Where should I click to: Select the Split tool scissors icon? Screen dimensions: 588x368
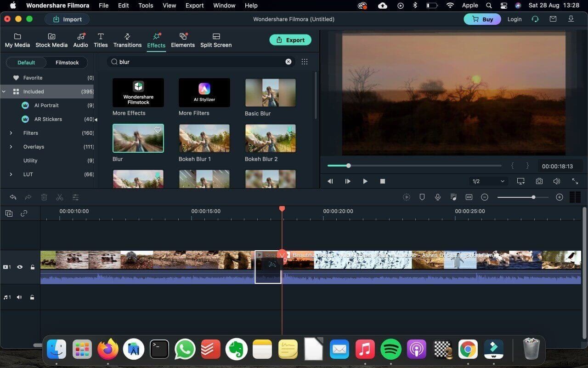[x=59, y=197]
